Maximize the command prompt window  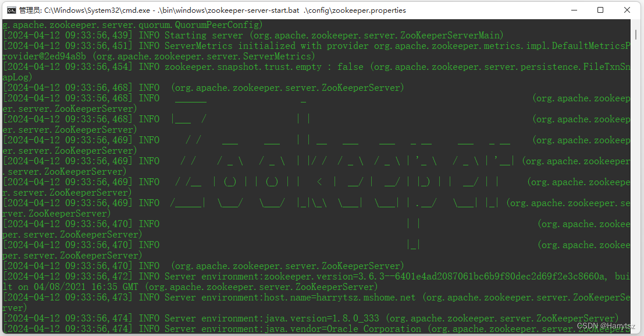point(600,10)
